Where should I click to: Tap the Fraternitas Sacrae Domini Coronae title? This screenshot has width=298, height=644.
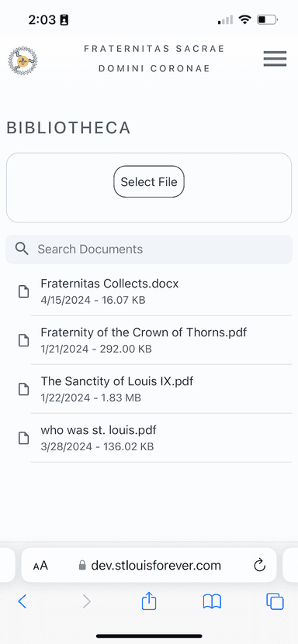tap(154, 59)
